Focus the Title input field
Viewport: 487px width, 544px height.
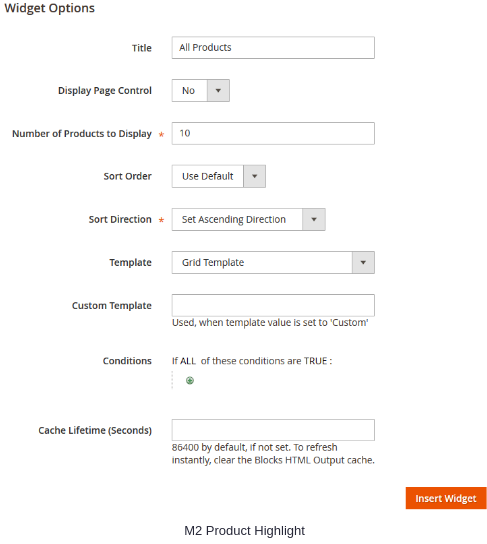coord(273,48)
